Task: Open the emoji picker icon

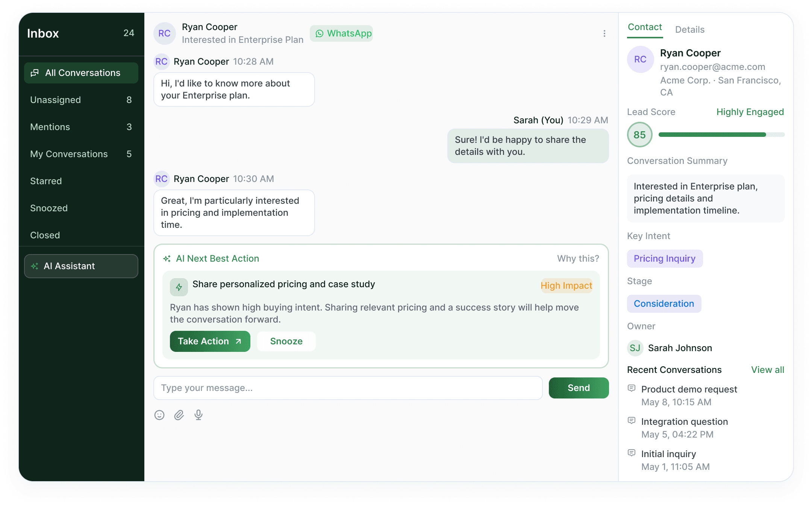Action: [159, 415]
